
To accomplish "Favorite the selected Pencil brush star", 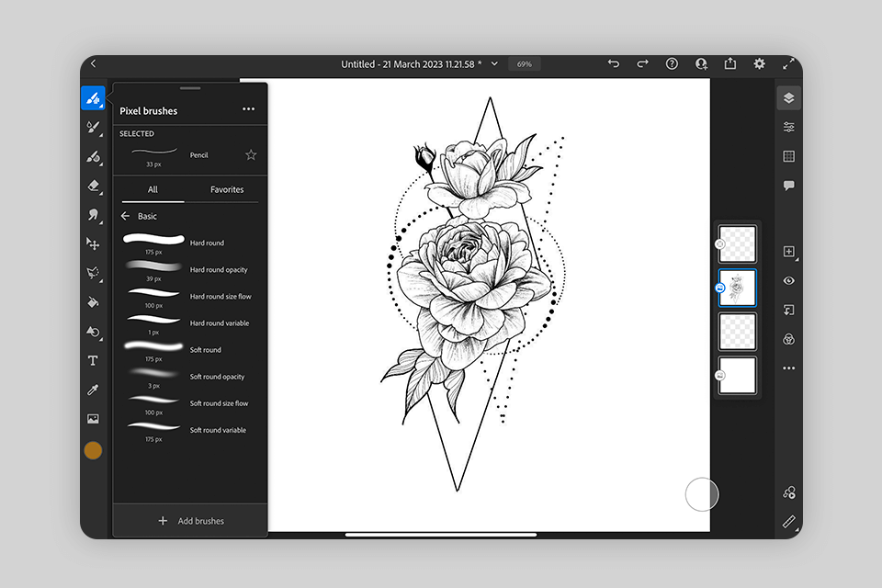I will pyautogui.click(x=251, y=154).
